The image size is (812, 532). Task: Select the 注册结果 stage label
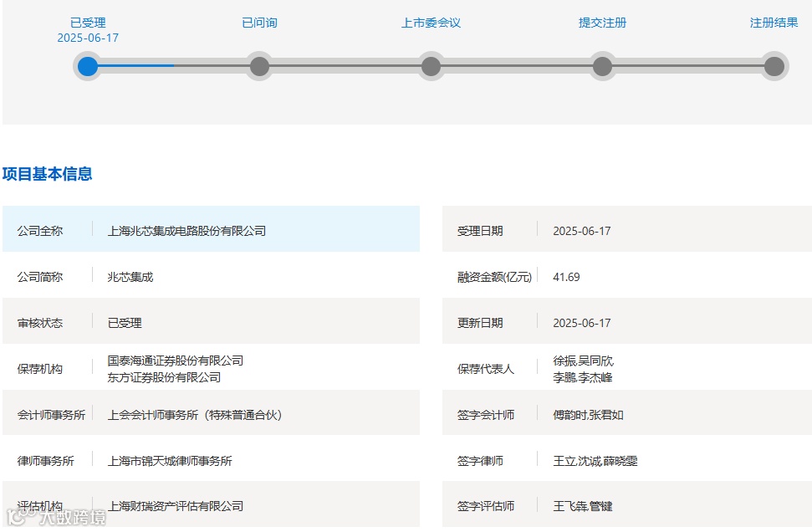774,23
